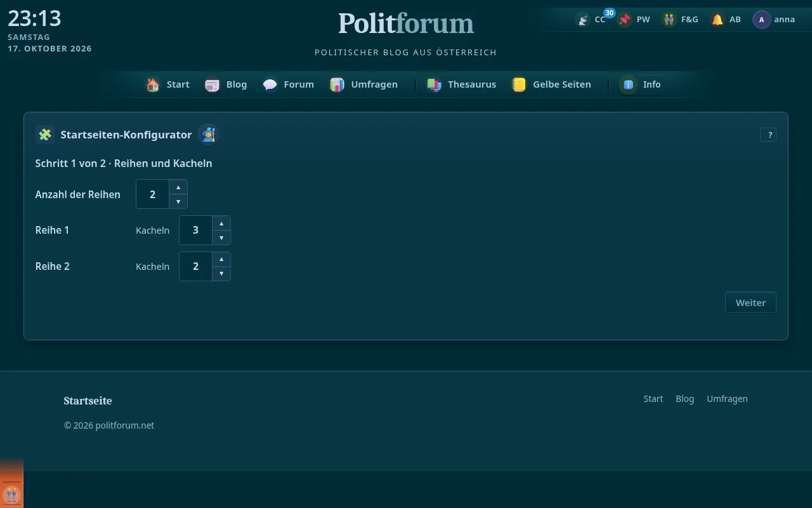812x508 pixels.
Task: Click the Thesaurus books icon
Action: [434, 84]
